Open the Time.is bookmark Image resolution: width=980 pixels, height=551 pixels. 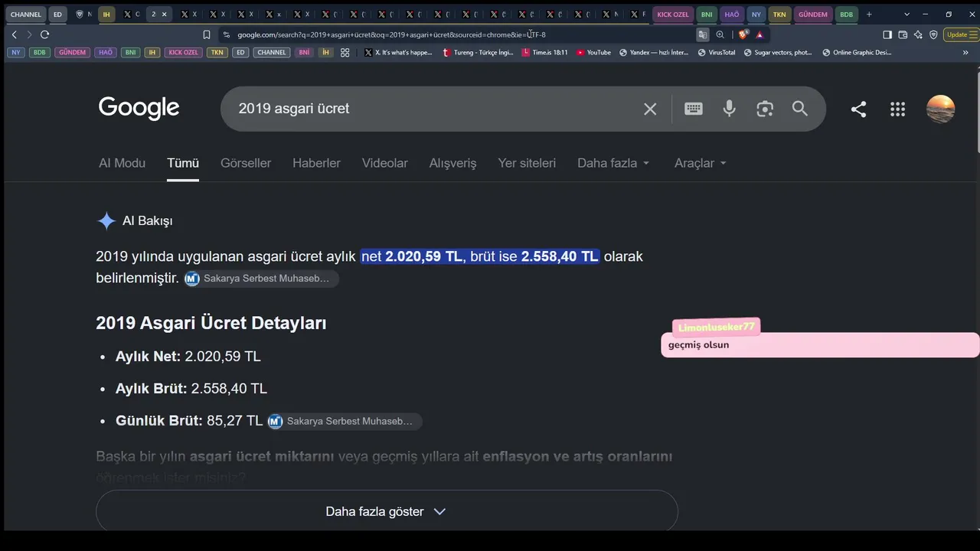click(544, 53)
